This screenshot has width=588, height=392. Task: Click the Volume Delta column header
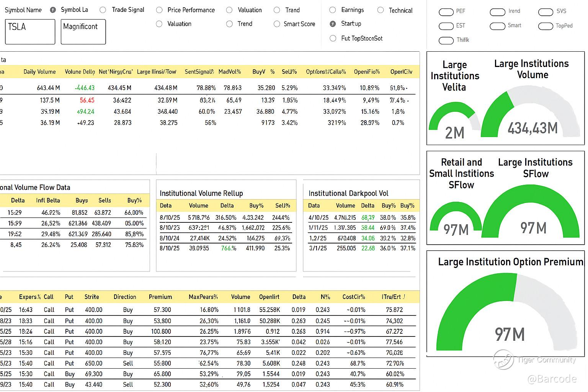coord(80,72)
